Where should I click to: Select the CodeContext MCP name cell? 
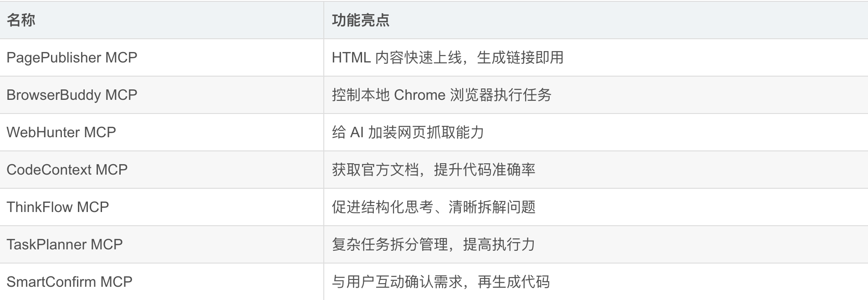tap(67, 170)
